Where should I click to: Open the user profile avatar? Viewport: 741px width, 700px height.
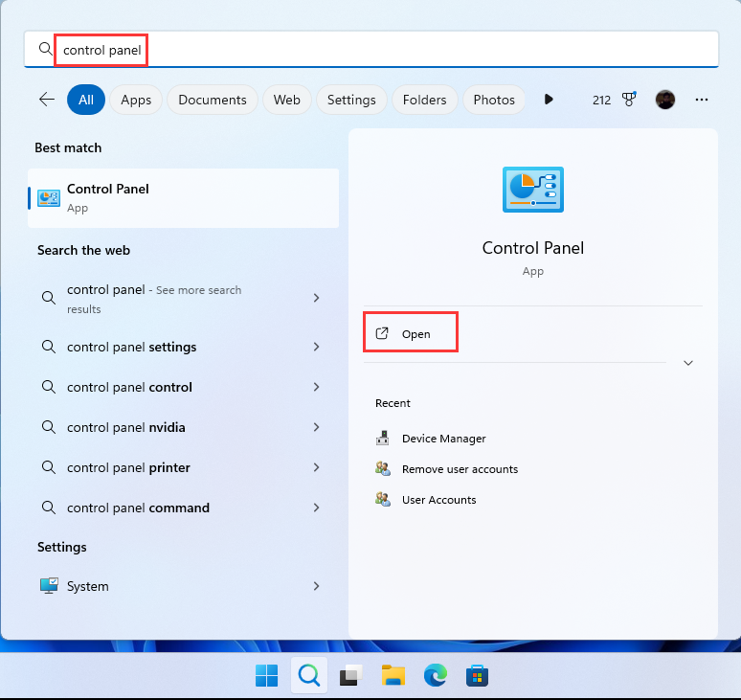pos(665,100)
